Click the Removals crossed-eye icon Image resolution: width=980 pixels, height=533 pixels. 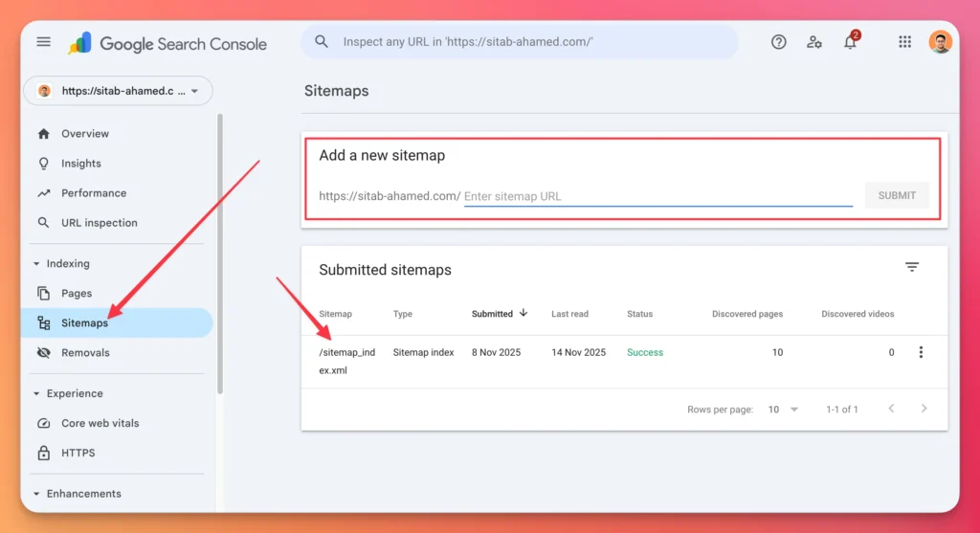43,352
